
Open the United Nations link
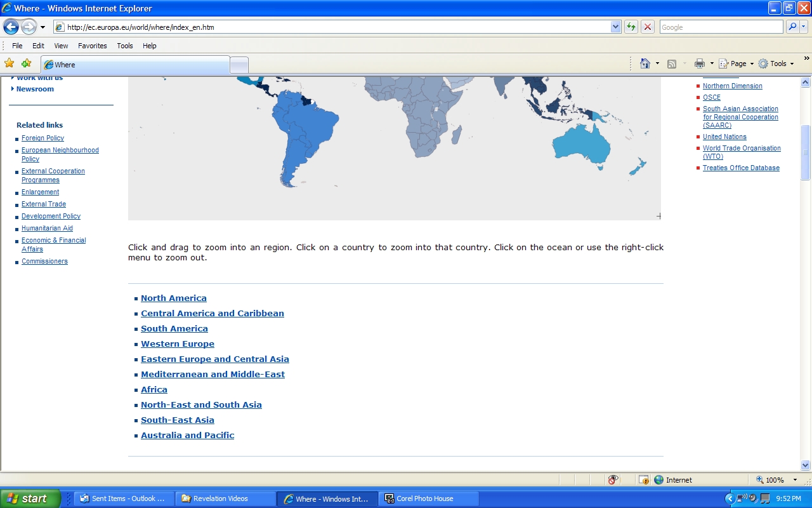click(724, 137)
